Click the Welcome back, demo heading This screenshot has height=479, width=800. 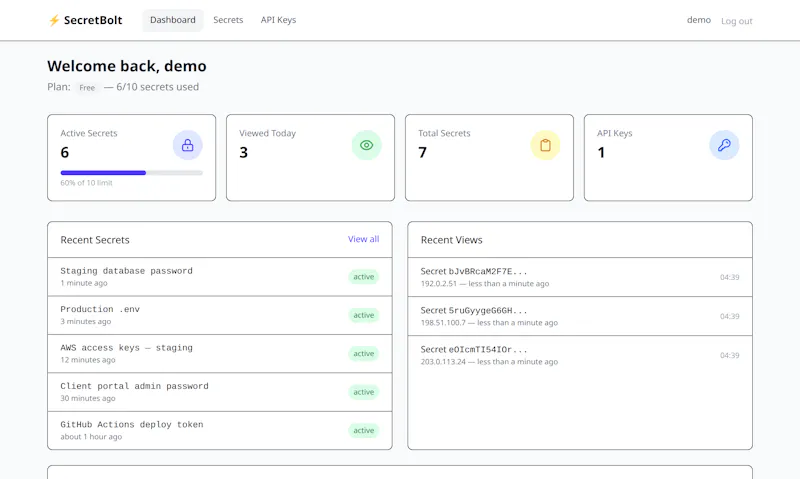[x=127, y=66]
